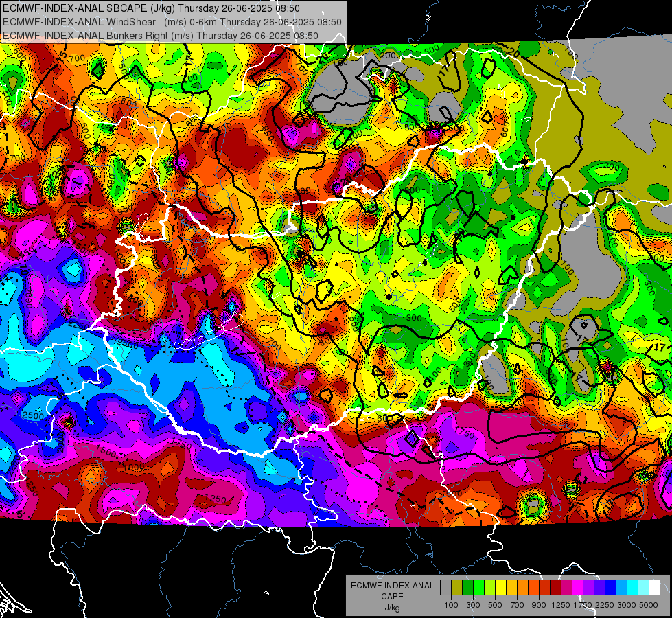Image resolution: width=672 pixels, height=618 pixels.
Task: Click the J/kg unit label in legend
Action: click(x=392, y=608)
